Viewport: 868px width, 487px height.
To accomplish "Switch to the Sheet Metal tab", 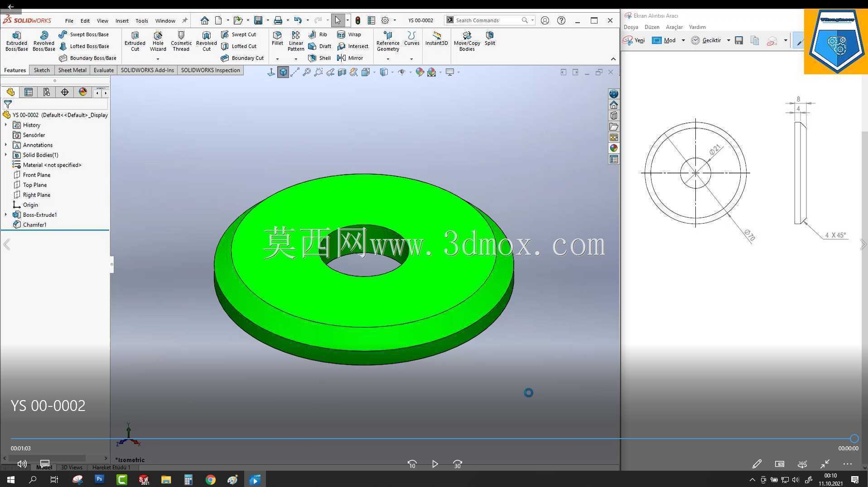I will click(72, 70).
